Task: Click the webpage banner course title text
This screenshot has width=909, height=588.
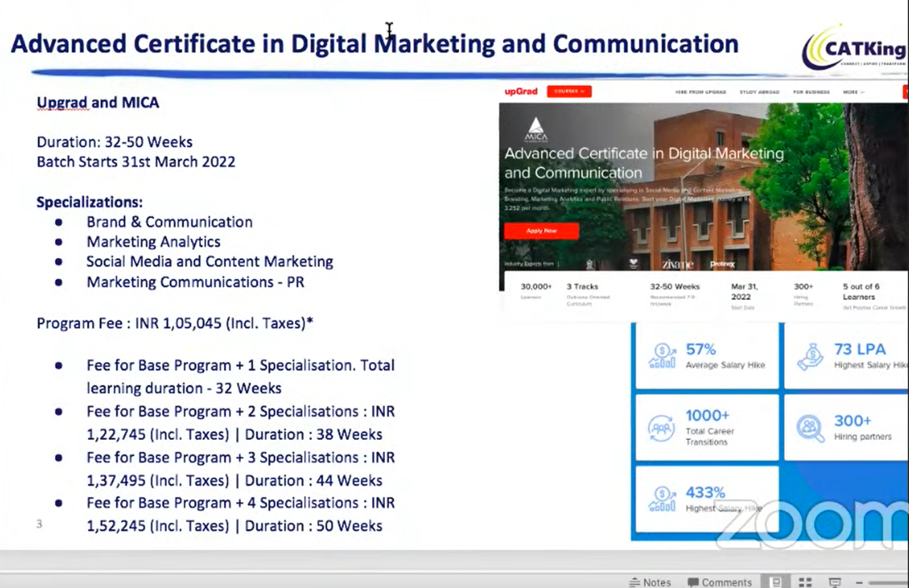Action: pyautogui.click(x=643, y=162)
